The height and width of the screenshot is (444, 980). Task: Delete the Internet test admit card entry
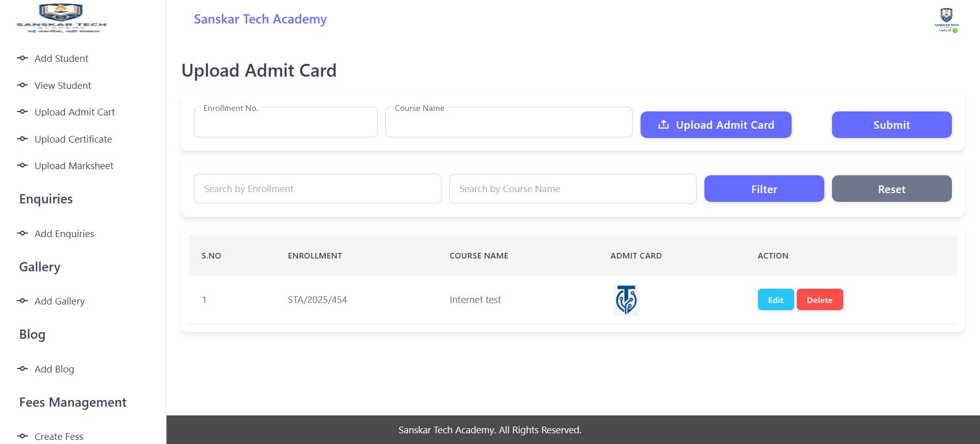point(819,300)
